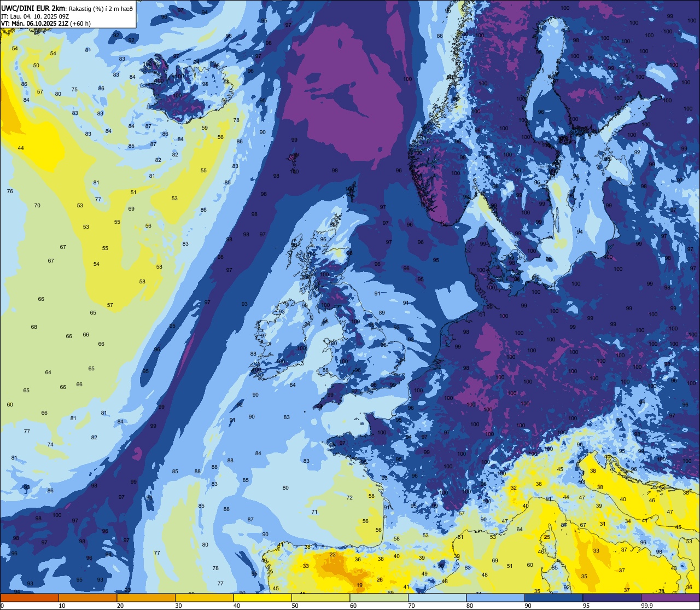Click the amber 20–30 legend color segment
The image size is (700, 610).
[x=146, y=597]
